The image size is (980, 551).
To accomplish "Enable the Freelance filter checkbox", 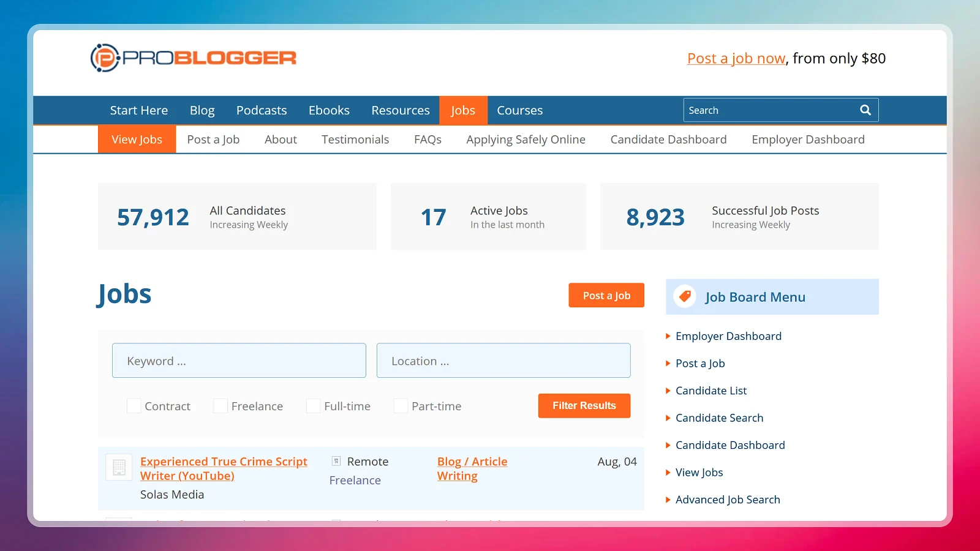I will [x=221, y=406].
